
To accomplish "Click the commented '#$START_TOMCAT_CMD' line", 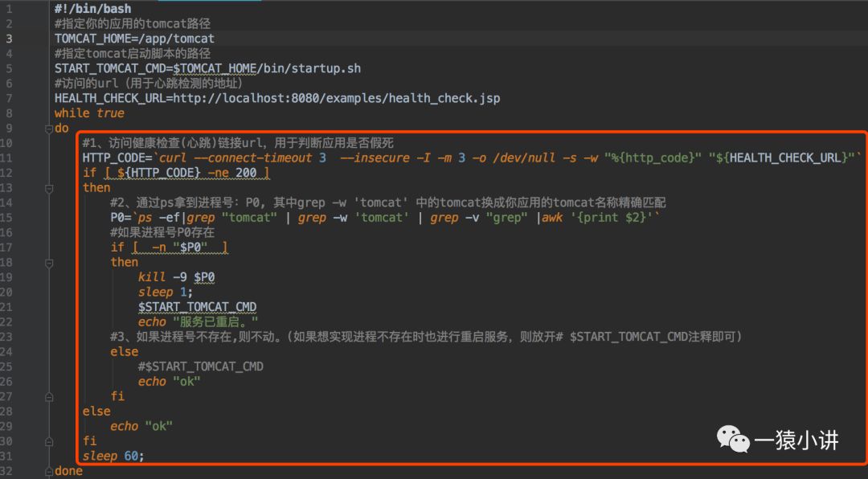I will coord(201,368).
